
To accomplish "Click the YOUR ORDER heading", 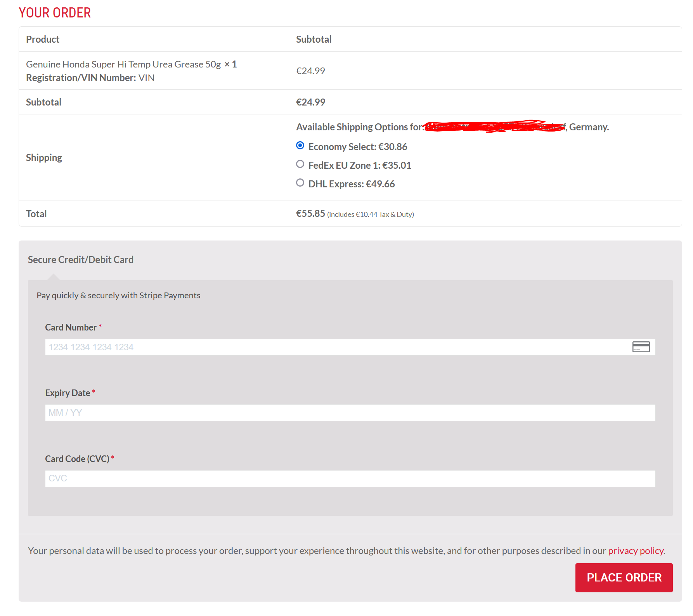I will point(55,13).
